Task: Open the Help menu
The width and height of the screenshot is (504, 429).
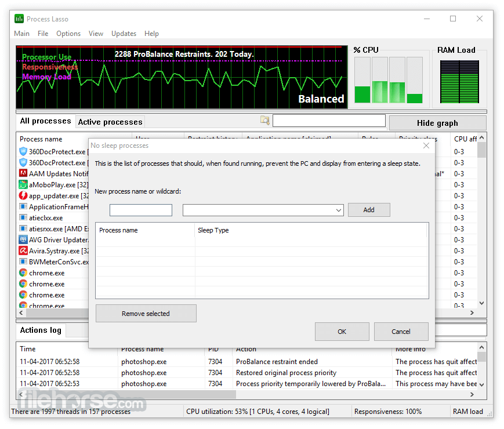Action: pyautogui.click(x=151, y=34)
